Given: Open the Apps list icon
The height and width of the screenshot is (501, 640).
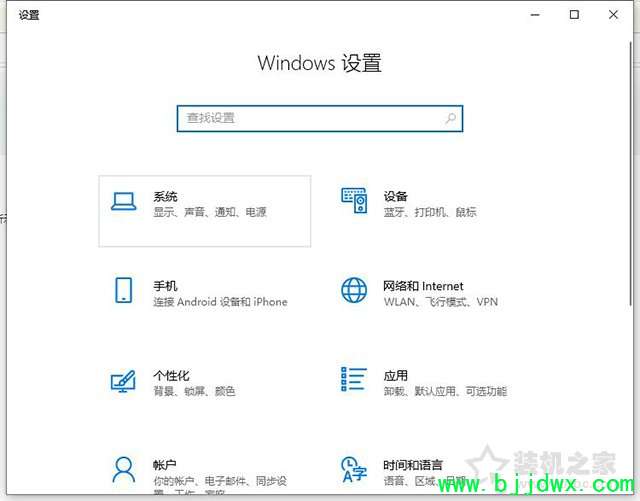Looking at the screenshot, I should click(354, 379).
